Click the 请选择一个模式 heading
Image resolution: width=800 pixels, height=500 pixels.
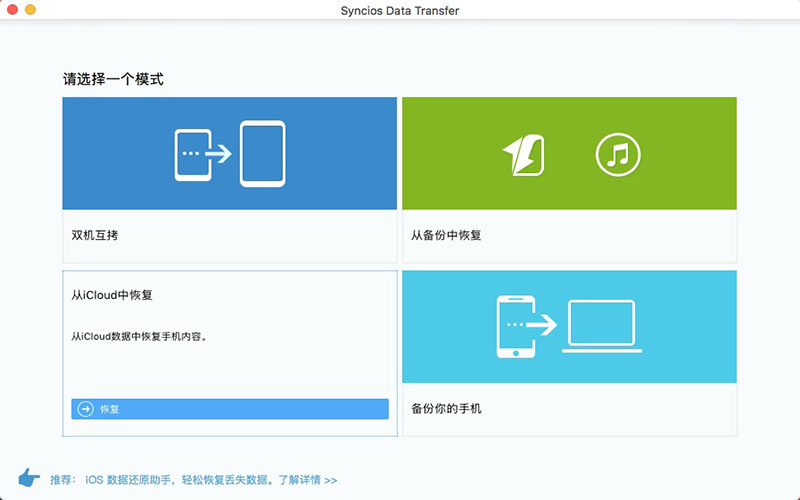[113, 79]
